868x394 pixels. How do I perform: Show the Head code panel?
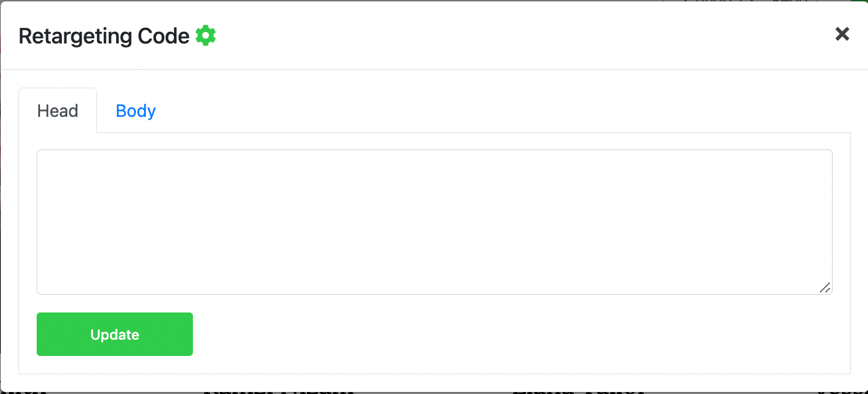click(x=58, y=111)
